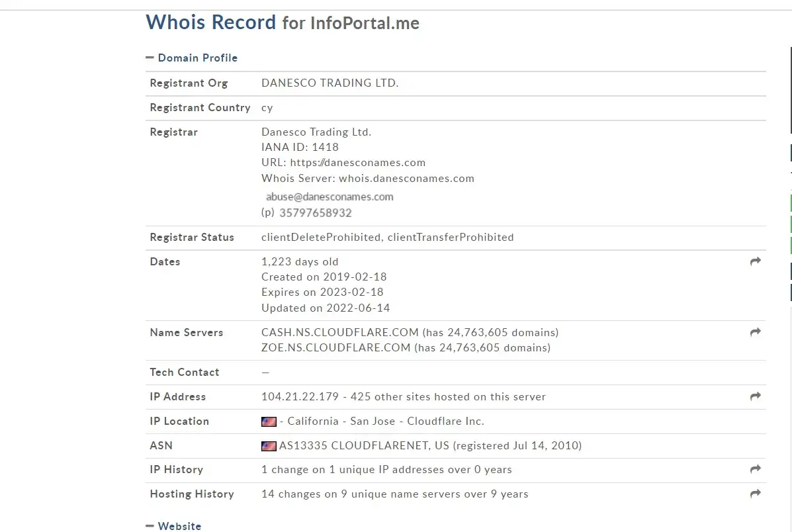Click the Name Servers label
This screenshot has height=532, width=792.
[x=187, y=332]
